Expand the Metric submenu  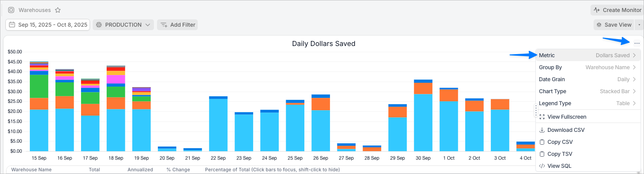point(588,55)
